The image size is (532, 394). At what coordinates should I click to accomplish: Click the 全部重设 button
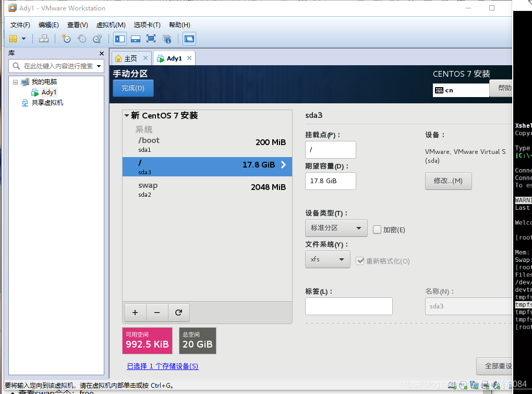494,366
